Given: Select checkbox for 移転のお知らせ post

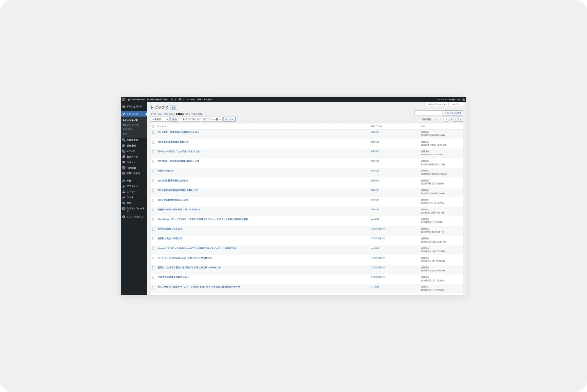Looking at the screenshot, I should click(154, 171).
